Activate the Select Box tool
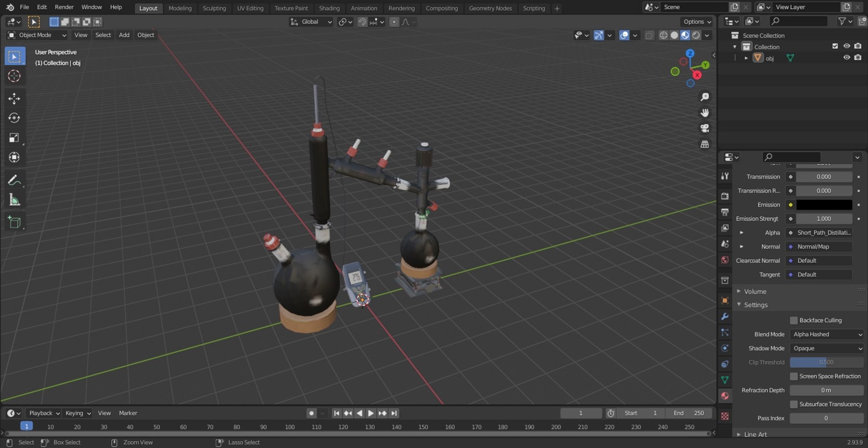Screen dimensions: 868x448 coord(14,57)
